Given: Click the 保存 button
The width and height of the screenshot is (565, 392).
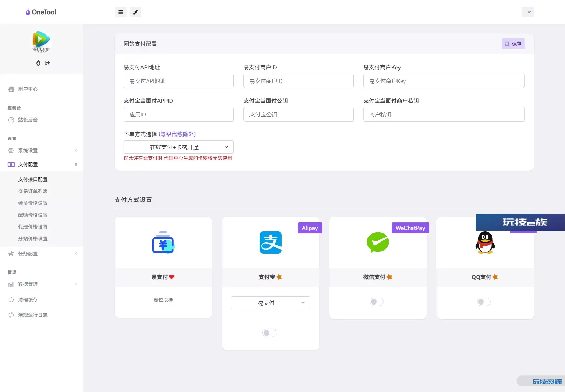Looking at the screenshot, I should [x=513, y=44].
